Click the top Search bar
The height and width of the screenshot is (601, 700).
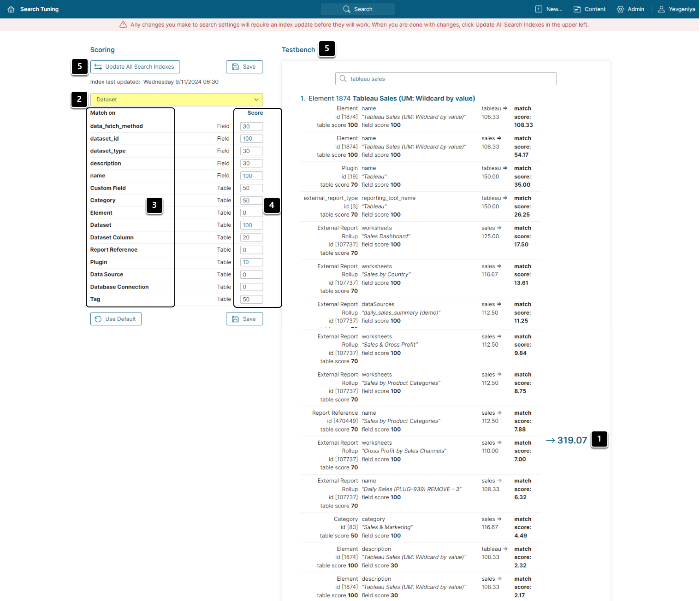point(358,9)
